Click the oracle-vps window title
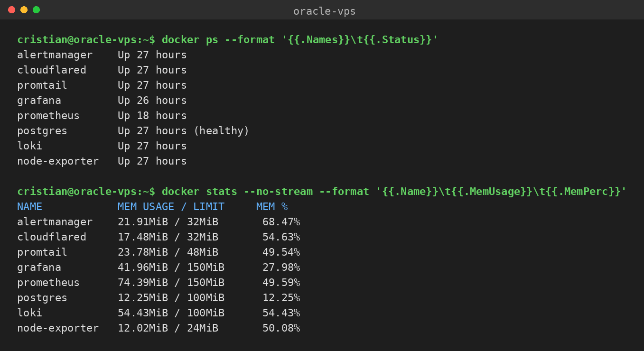 coord(325,11)
